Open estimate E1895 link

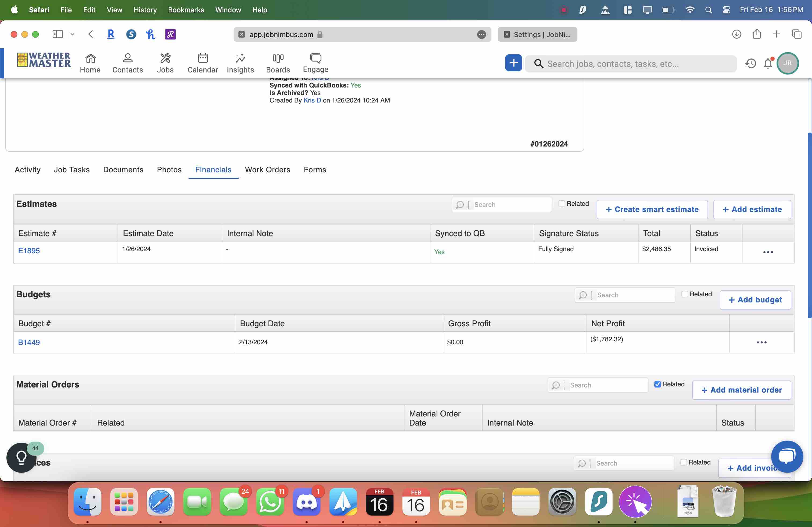tap(29, 251)
